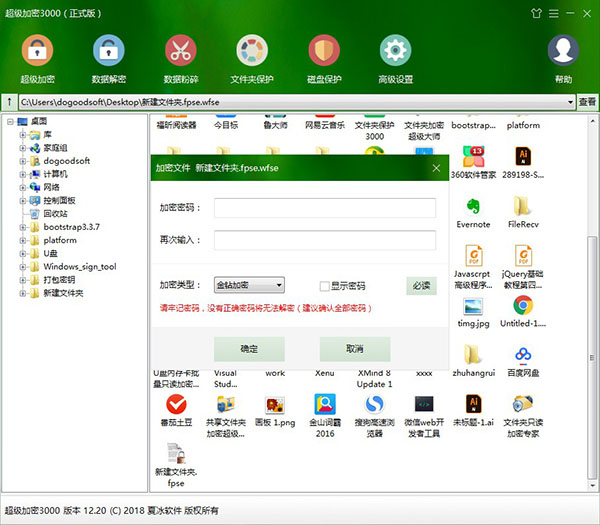The height and width of the screenshot is (525, 600).
Task: Click the file list vertical scrollbar
Action: click(592, 358)
